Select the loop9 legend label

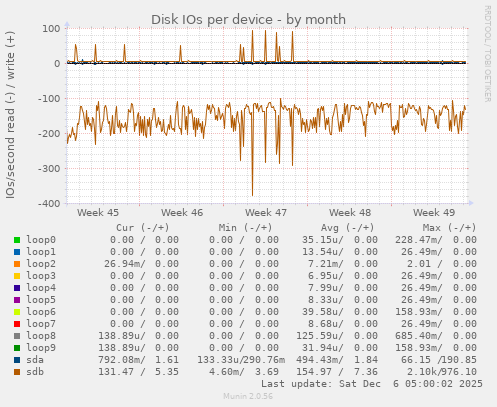pos(41,348)
